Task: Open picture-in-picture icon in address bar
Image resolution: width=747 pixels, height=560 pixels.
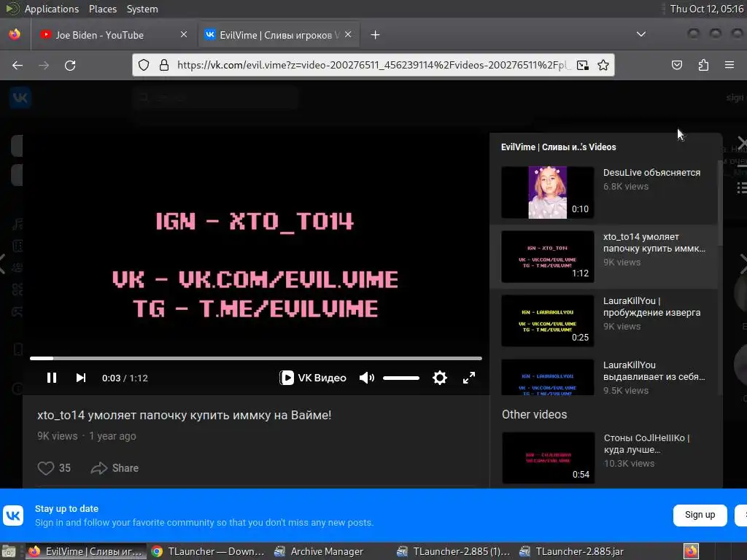Action: click(x=583, y=65)
